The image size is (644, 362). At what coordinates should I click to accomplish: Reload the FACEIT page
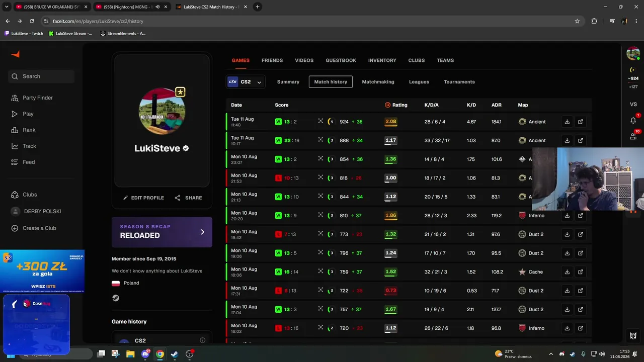tap(32, 21)
